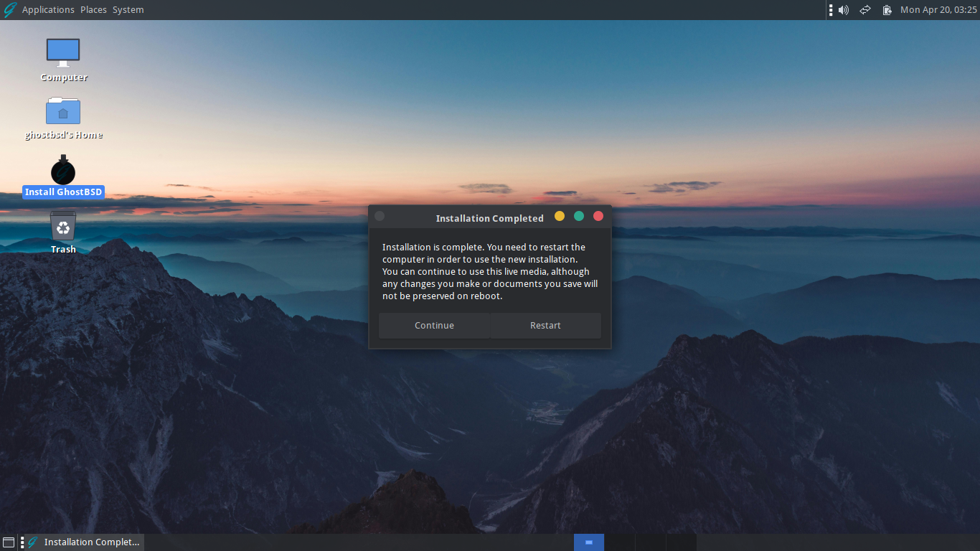Open the Places menu
The height and width of the screenshot is (551, 980).
[x=93, y=9]
